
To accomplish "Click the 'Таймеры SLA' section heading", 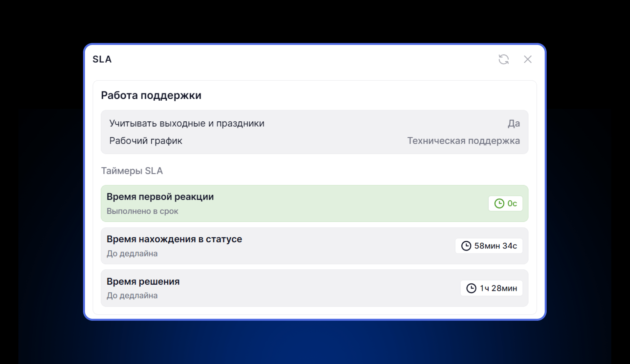I will pyautogui.click(x=132, y=171).
